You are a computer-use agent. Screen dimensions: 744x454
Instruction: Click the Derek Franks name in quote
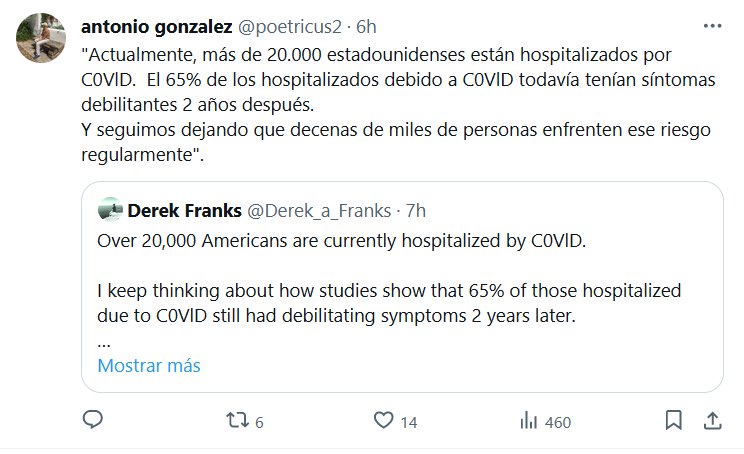click(184, 210)
